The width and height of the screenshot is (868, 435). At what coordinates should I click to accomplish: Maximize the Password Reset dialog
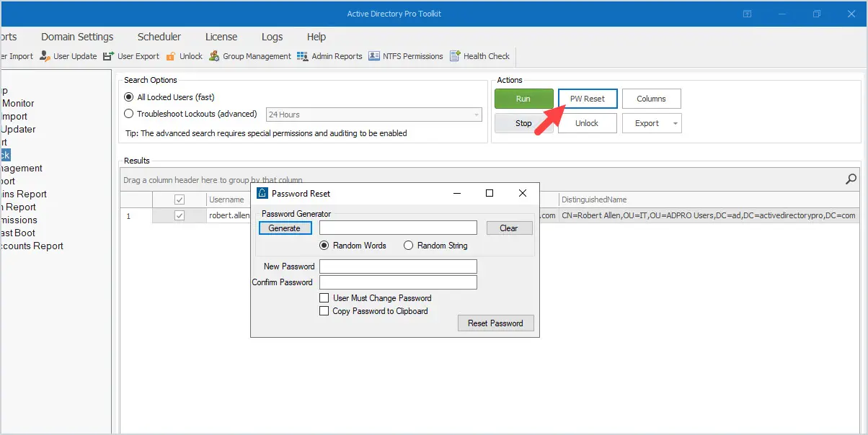(490, 193)
